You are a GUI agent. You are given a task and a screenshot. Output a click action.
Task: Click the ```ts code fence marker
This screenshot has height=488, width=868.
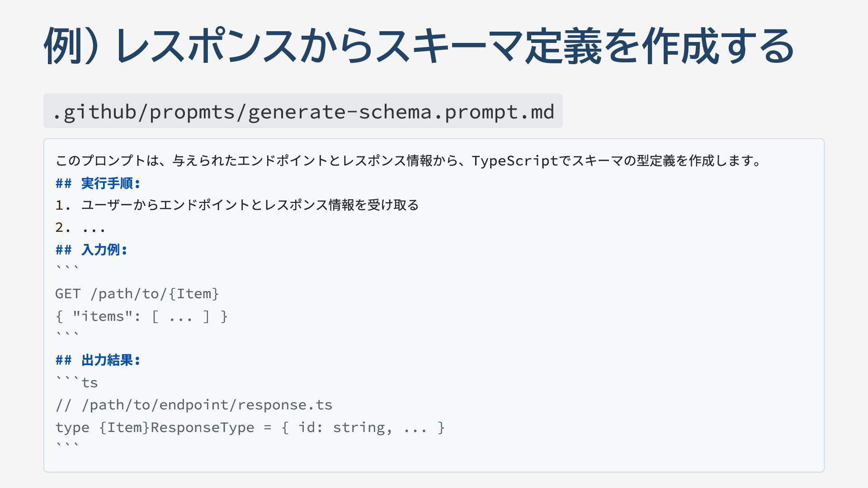(76, 382)
